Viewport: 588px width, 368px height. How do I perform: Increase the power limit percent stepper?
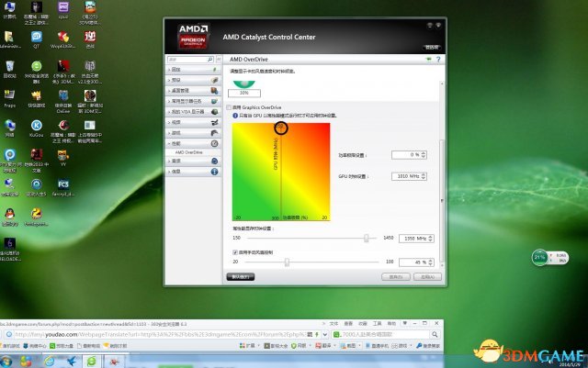(424, 153)
